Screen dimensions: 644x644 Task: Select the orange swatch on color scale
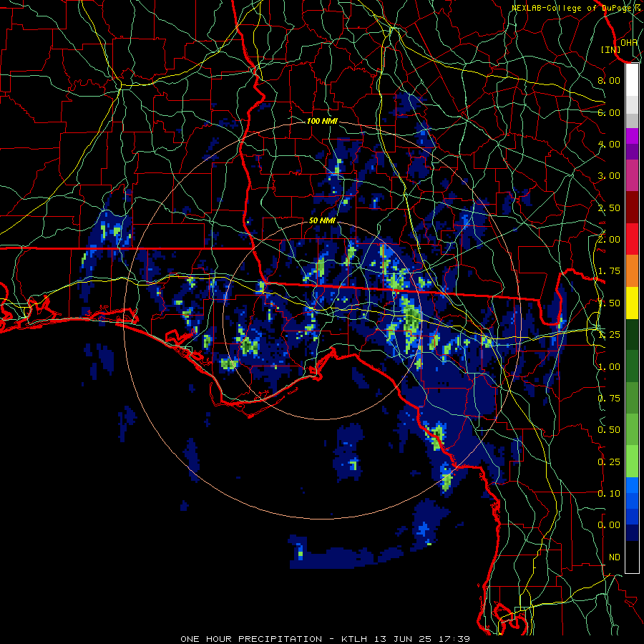632,271
